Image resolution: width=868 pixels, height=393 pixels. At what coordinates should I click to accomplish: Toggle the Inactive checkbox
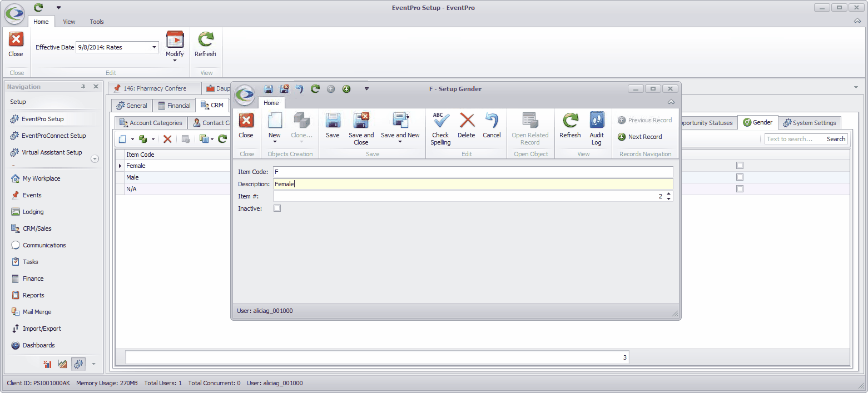pyautogui.click(x=277, y=208)
